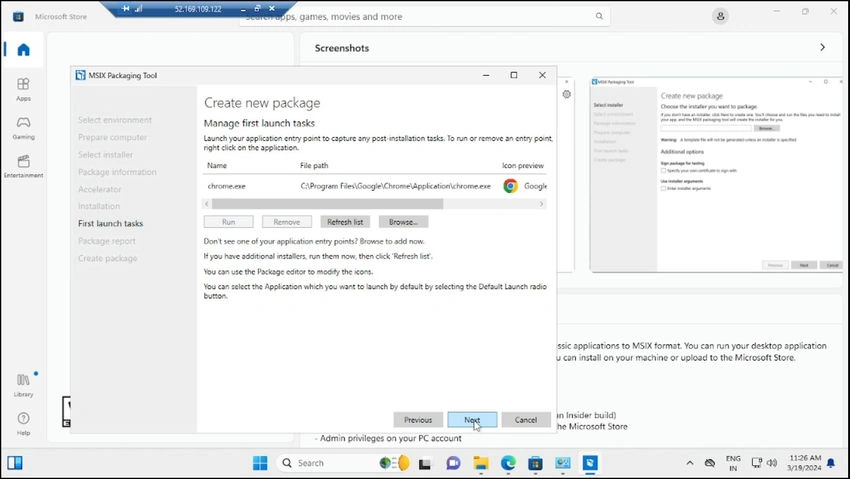Cancel the package creation
This screenshot has height=479, width=850.
pos(526,419)
